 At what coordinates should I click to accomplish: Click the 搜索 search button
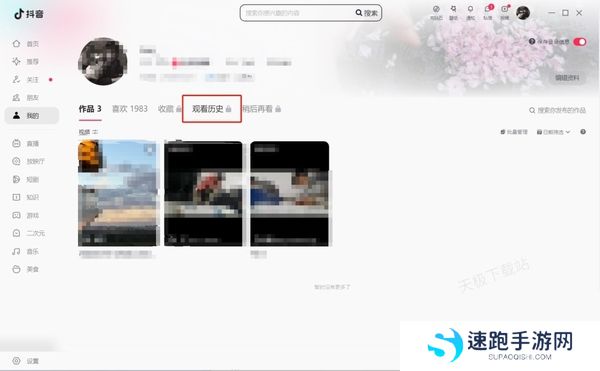pyautogui.click(x=367, y=13)
